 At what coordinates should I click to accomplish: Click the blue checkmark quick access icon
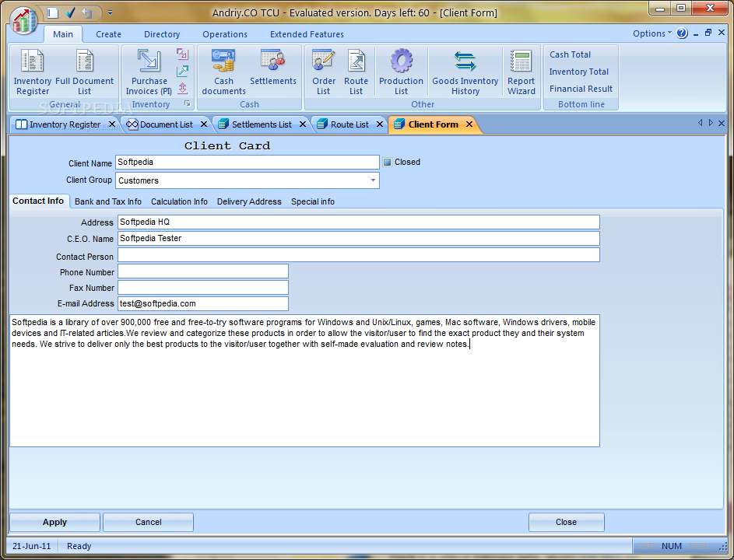(70, 12)
